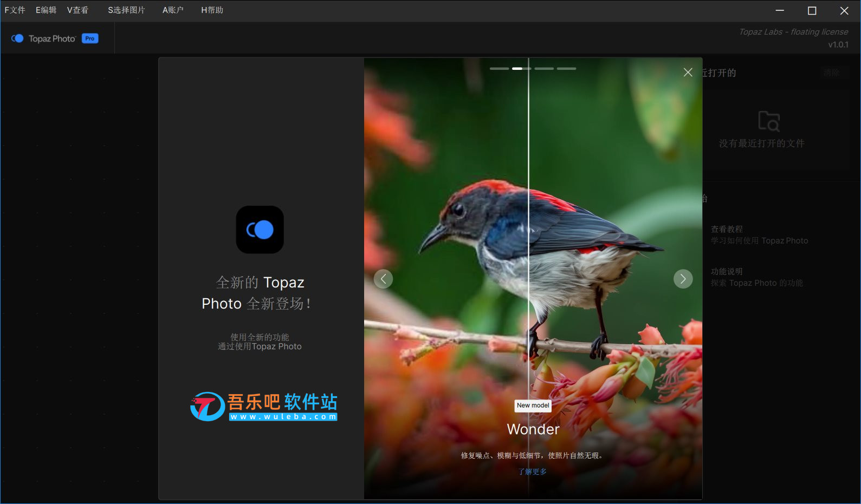Viewport: 861px width, 504px height.
Task: Open the 了解更多 link under Wonder
Action: (x=532, y=472)
